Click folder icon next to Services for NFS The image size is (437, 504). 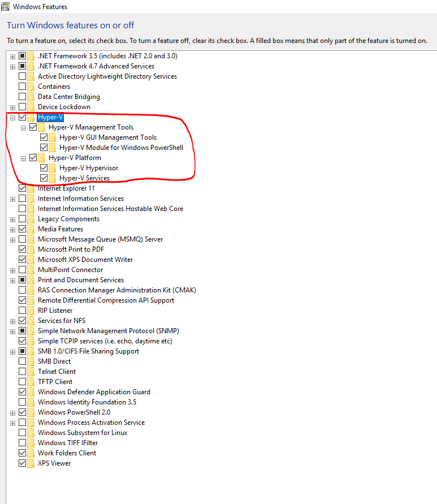click(31, 321)
